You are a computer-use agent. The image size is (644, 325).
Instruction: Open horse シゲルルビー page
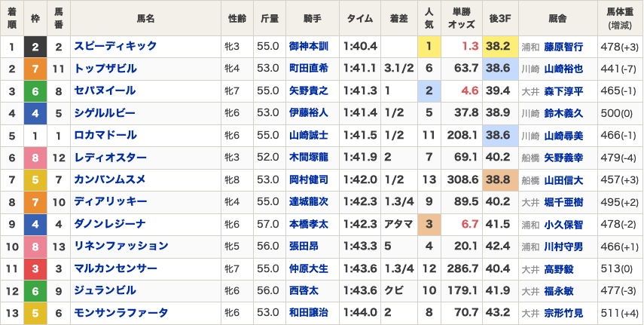coord(105,112)
